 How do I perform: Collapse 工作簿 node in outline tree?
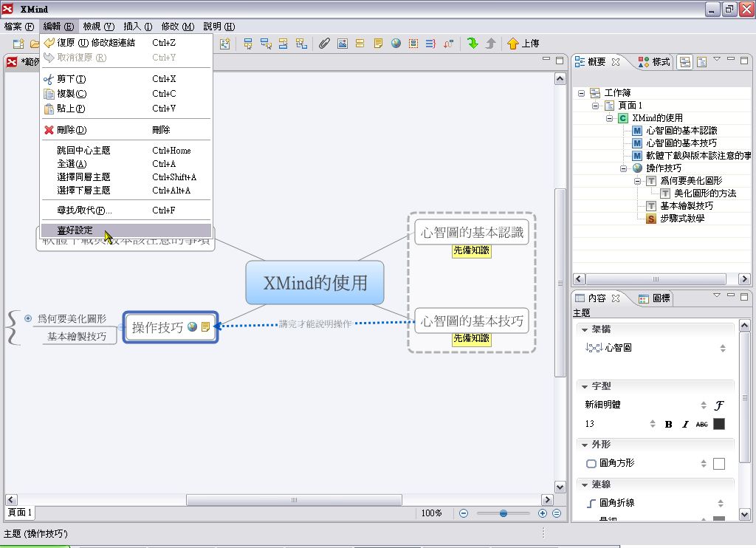[582, 93]
